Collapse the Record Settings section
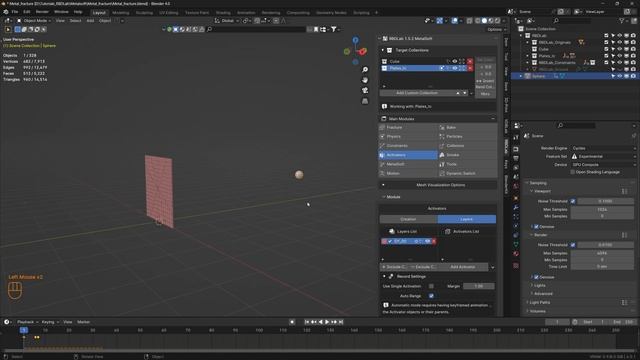Image resolution: width=640 pixels, height=360 pixels. click(x=384, y=276)
